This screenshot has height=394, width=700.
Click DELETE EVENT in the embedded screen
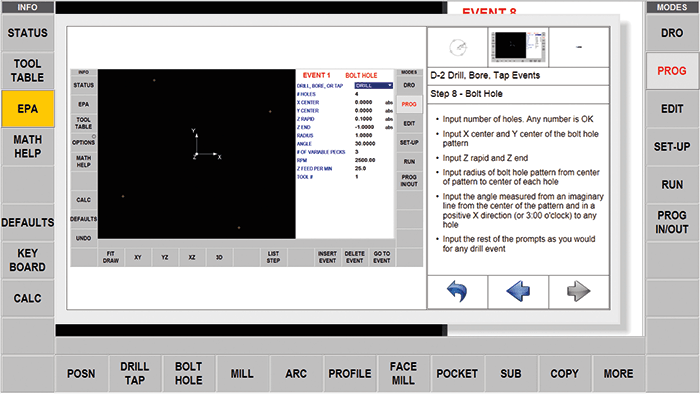pyautogui.click(x=354, y=257)
